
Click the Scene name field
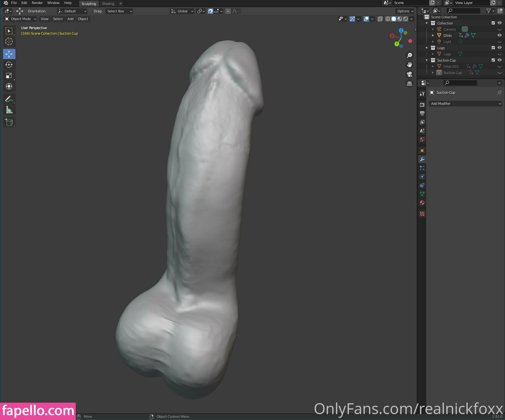410,3
